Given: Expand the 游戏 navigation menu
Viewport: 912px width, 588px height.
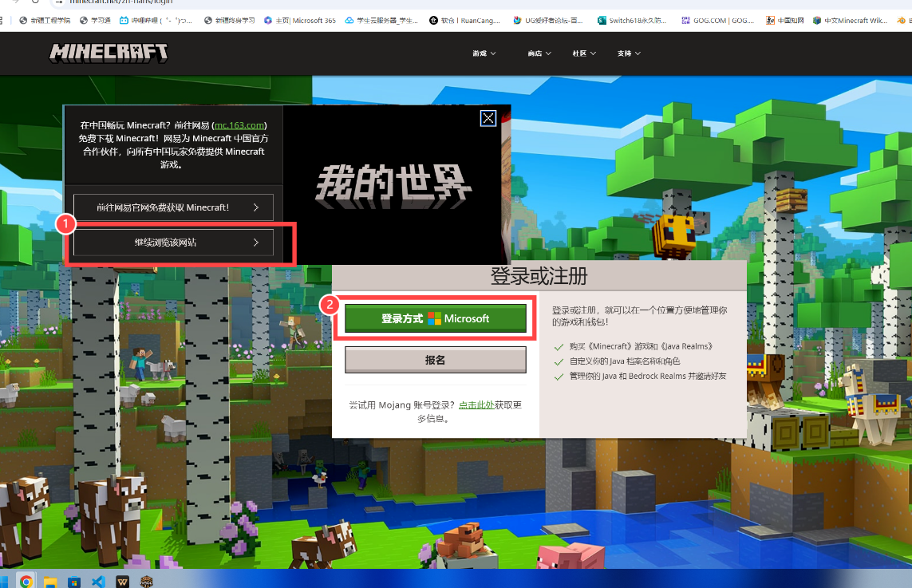Looking at the screenshot, I should [484, 53].
